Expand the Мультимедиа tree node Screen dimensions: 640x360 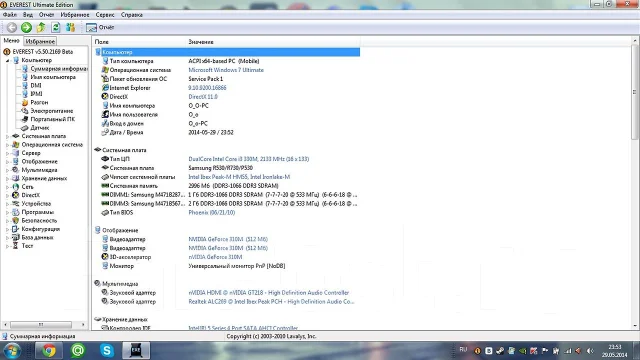pos(7,170)
